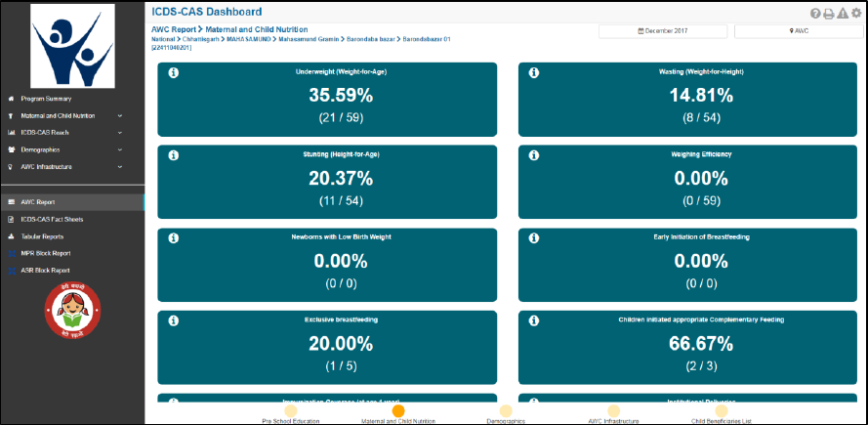Screen dimensions: 868x425
Task: Click the warning triangle icon in header
Action: coord(843,14)
